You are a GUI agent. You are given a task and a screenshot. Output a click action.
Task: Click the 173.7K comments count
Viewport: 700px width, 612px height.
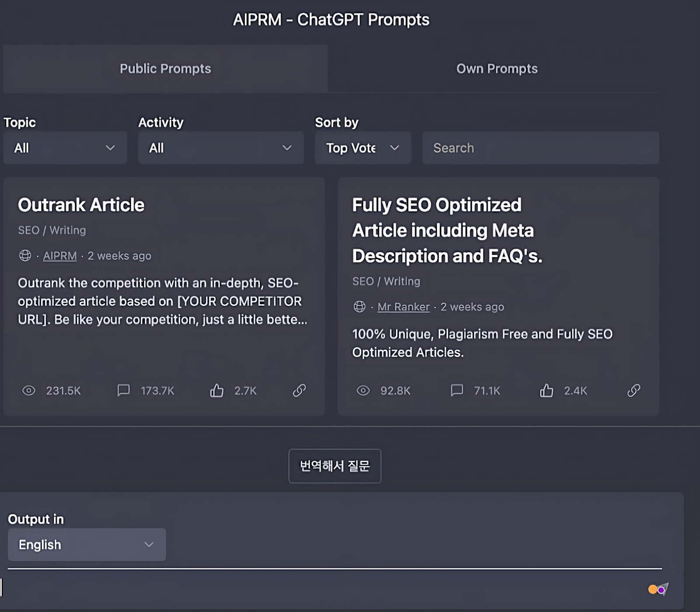[157, 390]
